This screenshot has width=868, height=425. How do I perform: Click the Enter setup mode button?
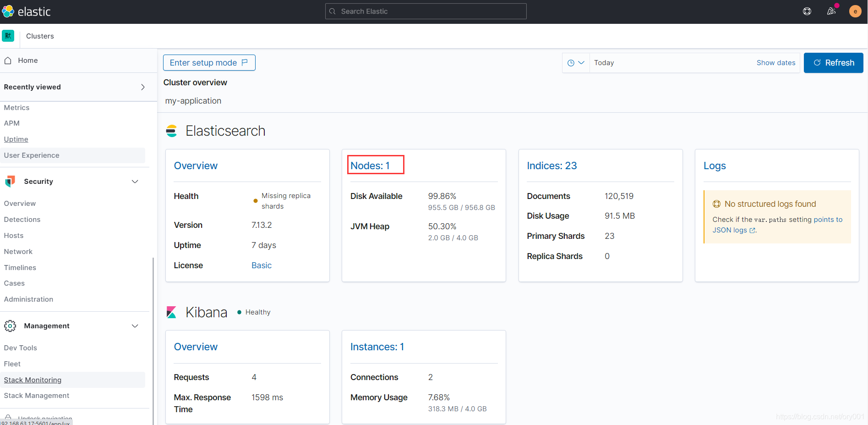pyautogui.click(x=209, y=63)
